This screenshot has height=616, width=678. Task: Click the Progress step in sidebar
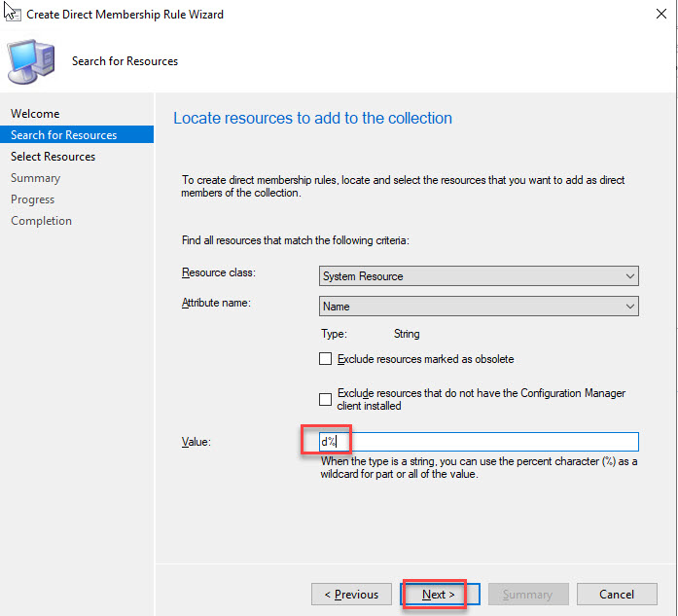[x=33, y=199]
